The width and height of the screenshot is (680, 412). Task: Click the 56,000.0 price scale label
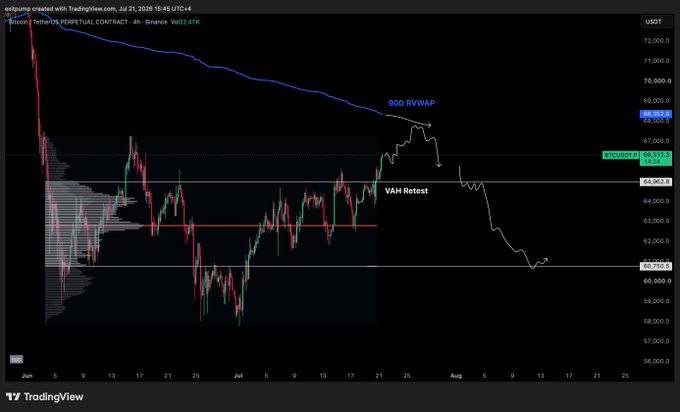tap(655, 361)
